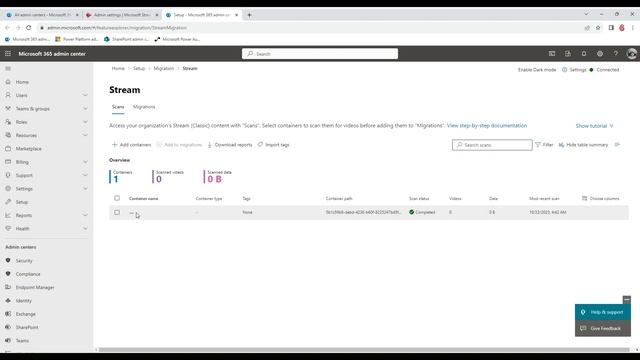Switch to the All admin centers browser tab
640x360 pixels.
coord(42,15)
